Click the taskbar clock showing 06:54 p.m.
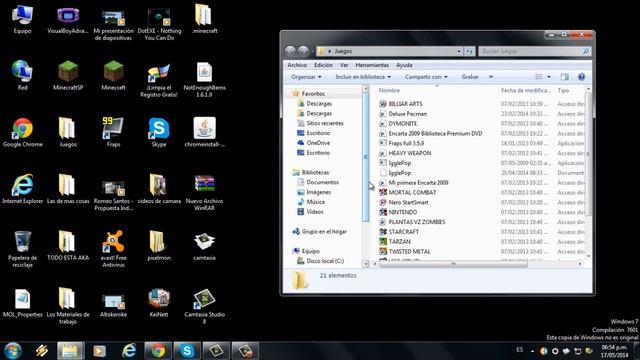 tap(615, 351)
